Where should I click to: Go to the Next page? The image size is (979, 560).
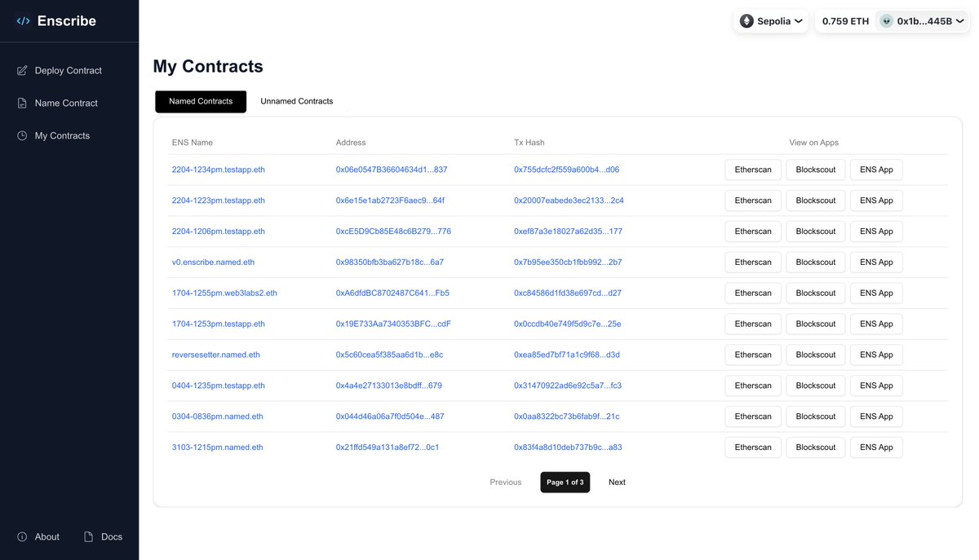(x=617, y=483)
